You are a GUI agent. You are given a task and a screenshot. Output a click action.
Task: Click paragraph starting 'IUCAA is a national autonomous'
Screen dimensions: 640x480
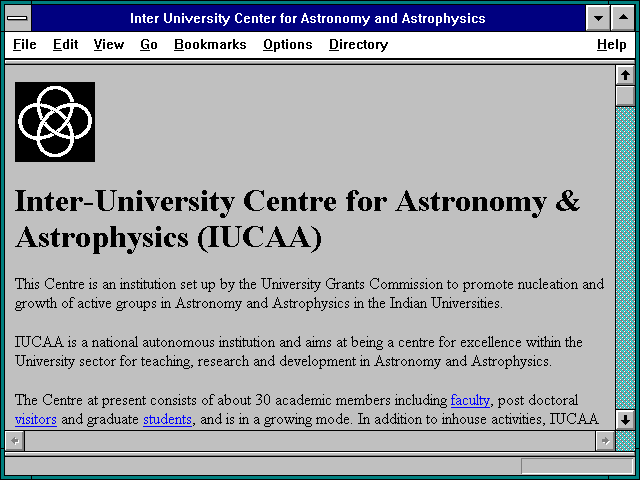coord(298,351)
